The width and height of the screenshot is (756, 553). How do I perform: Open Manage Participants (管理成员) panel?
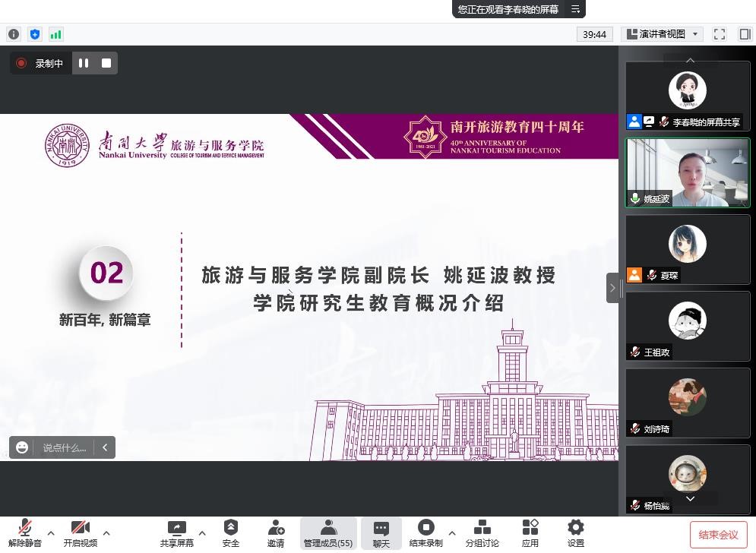pos(328,532)
